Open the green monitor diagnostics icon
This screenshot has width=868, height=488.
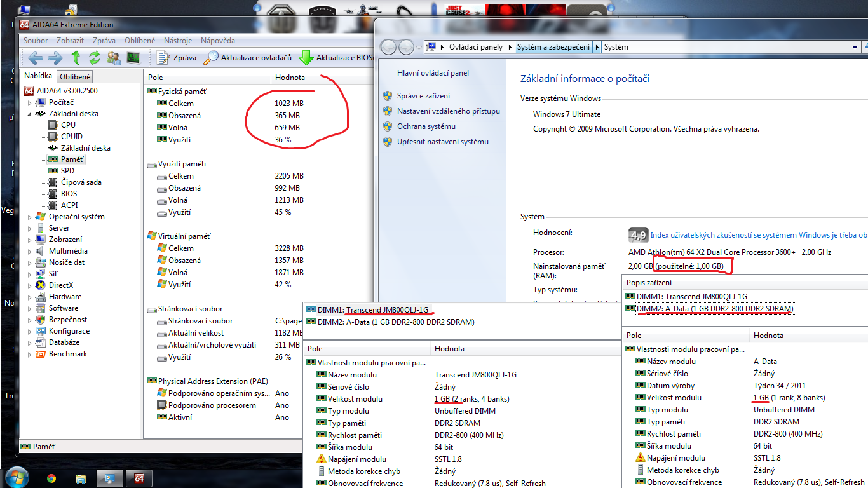pyautogui.click(x=133, y=58)
